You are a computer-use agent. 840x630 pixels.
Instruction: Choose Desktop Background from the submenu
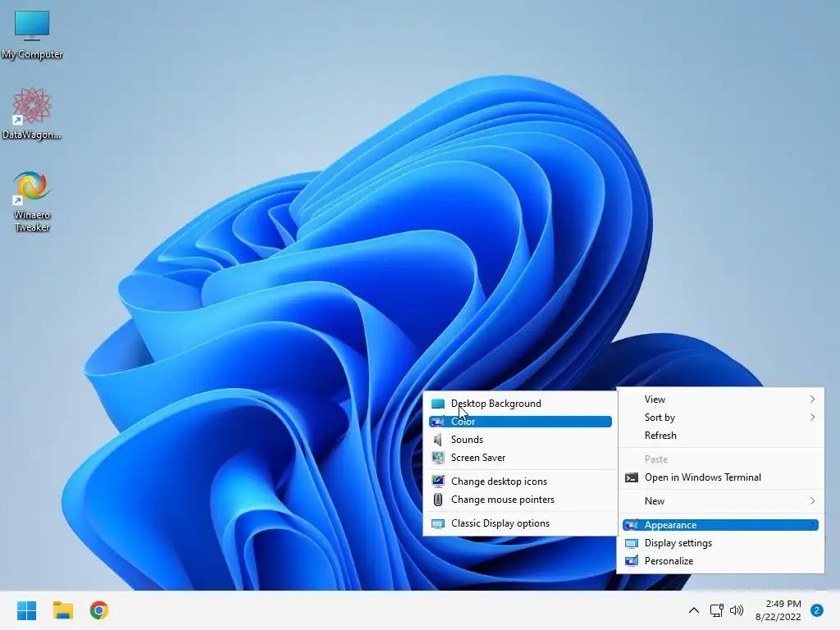point(520,404)
